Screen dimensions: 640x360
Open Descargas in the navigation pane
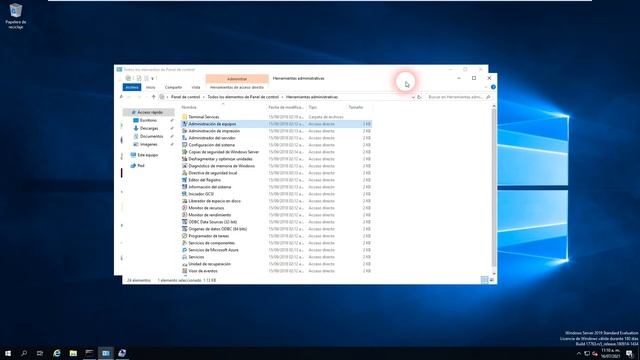click(x=149, y=128)
